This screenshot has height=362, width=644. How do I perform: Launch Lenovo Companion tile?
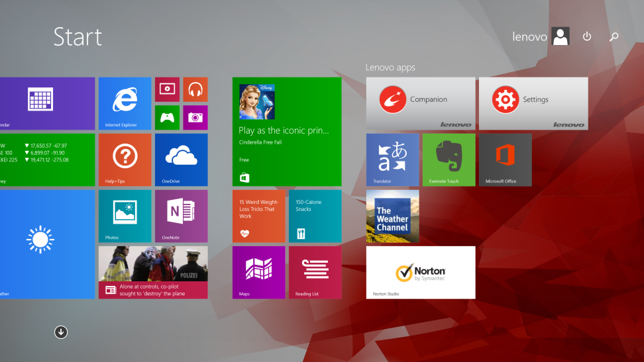pyautogui.click(x=421, y=103)
